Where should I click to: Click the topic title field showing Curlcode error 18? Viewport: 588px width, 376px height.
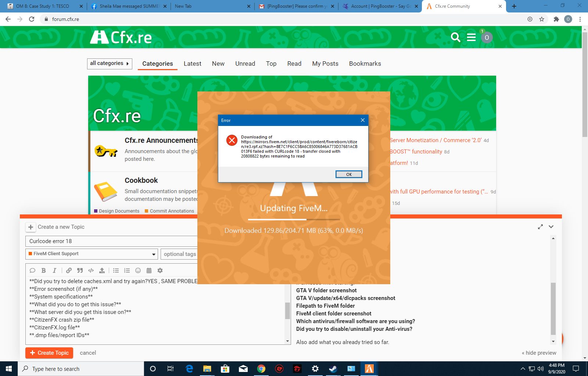point(110,241)
